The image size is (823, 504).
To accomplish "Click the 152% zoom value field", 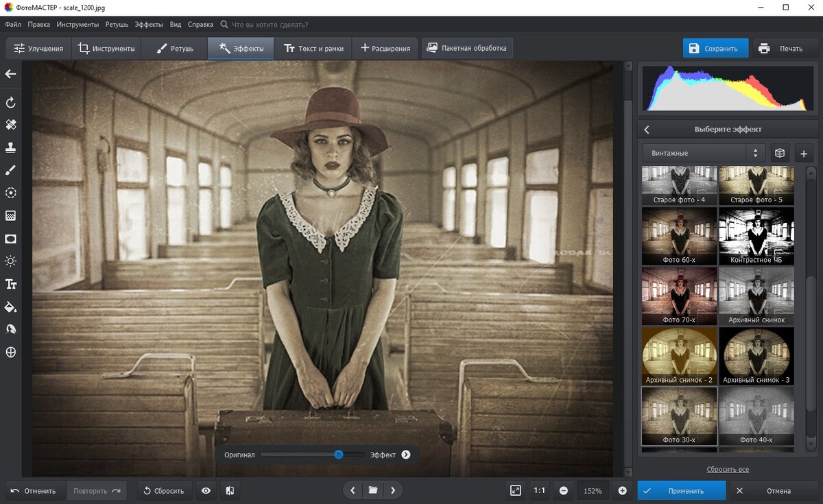I will click(x=593, y=491).
